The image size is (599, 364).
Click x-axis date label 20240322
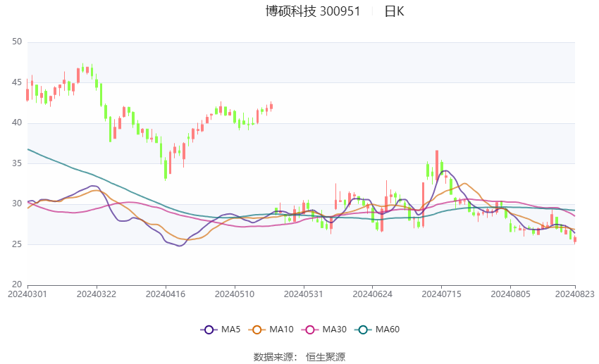pos(97,294)
